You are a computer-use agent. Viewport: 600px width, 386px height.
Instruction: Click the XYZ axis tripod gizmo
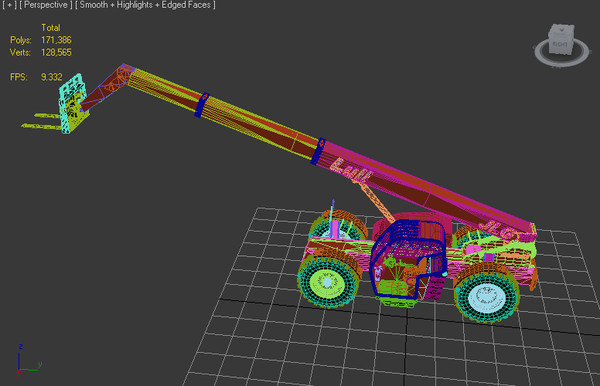tap(29, 360)
